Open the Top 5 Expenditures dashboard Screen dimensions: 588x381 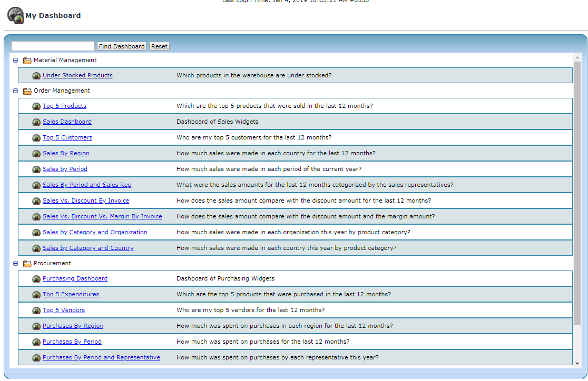(71, 294)
